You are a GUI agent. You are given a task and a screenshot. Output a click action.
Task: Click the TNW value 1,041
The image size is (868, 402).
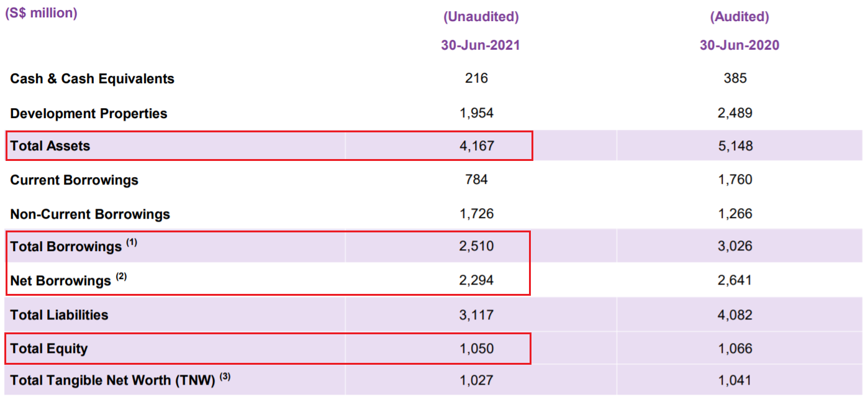point(735,380)
